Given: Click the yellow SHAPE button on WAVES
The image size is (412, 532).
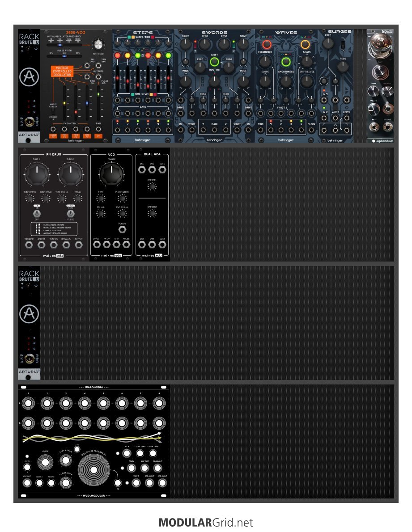Looking at the screenshot, I should (305, 44).
